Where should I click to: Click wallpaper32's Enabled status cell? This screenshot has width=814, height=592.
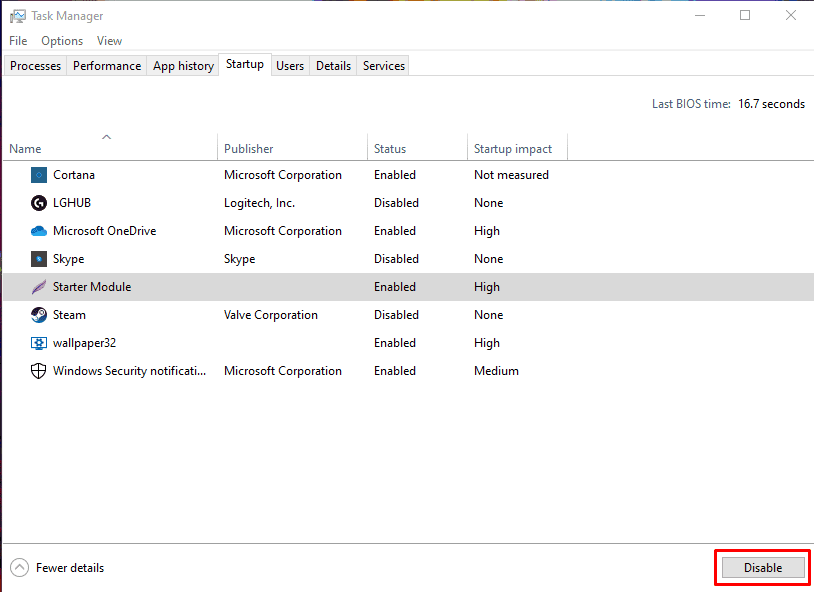coord(395,343)
